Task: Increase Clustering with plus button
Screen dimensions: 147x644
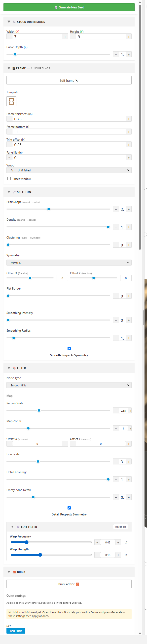Action: [x=129, y=245]
